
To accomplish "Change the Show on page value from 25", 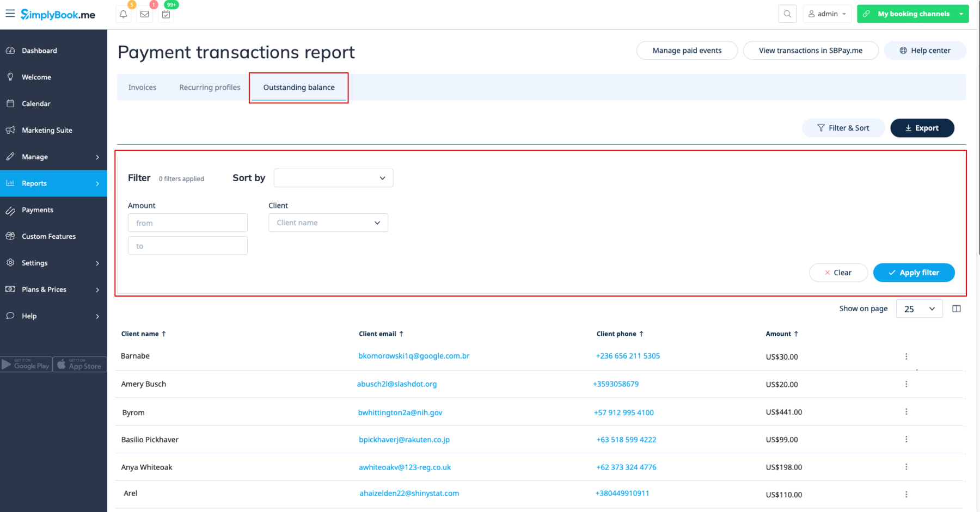I will tap(919, 309).
